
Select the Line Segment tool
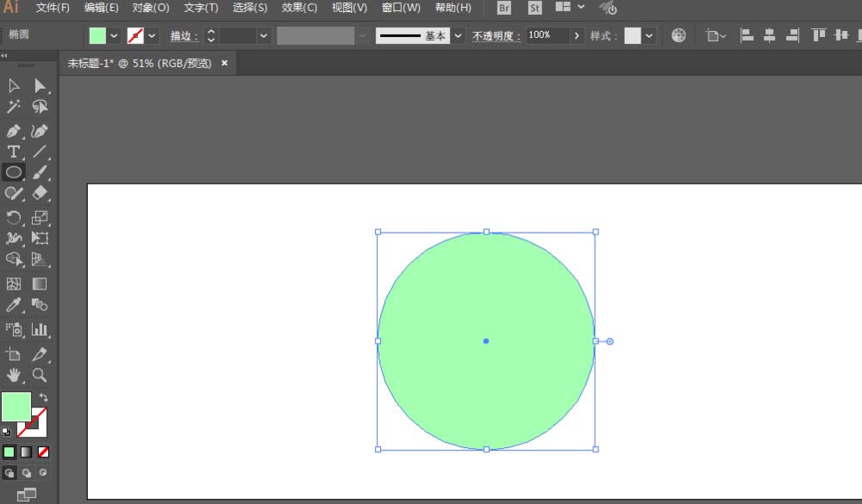pos(40,152)
